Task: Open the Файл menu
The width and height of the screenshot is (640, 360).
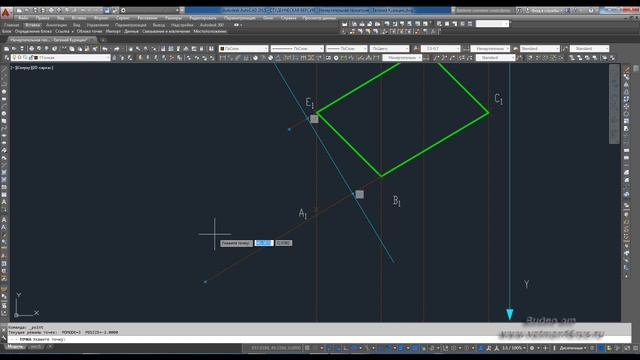Action: (23, 18)
